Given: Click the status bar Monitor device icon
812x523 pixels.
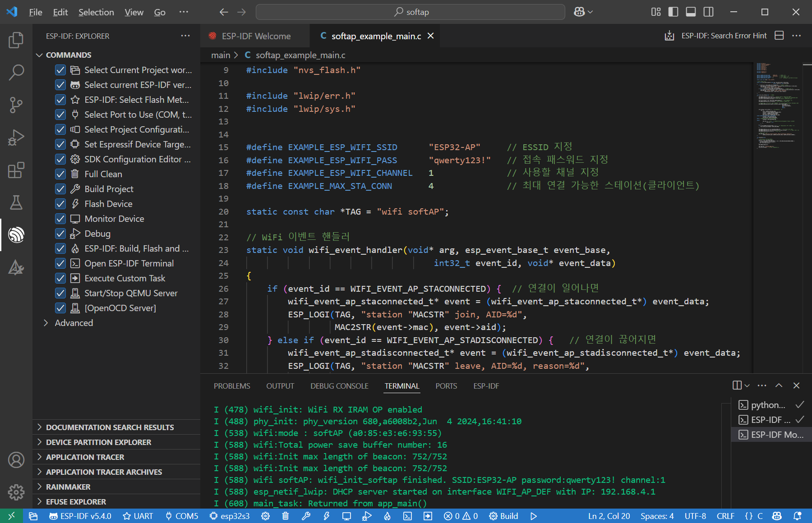Looking at the screenshot, I should pos(346,516).
